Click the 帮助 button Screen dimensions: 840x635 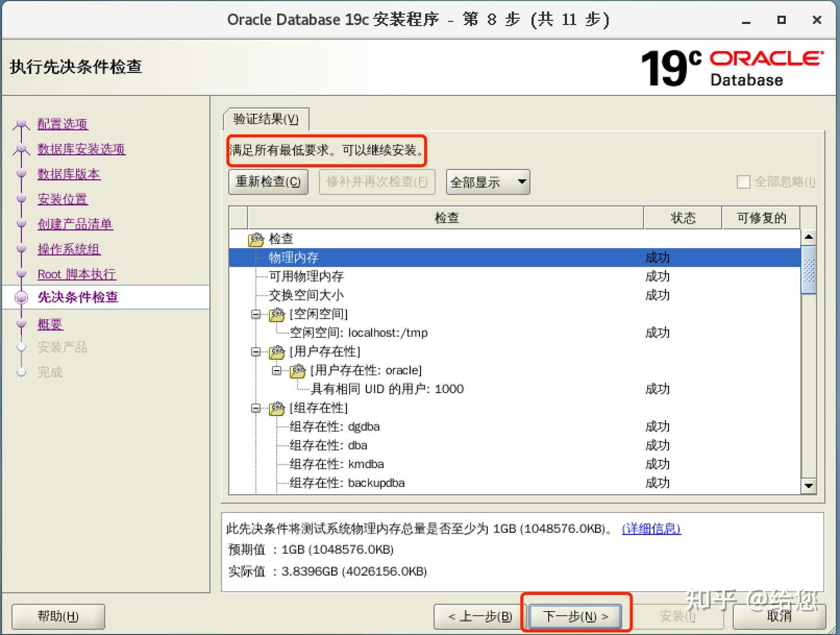[57, 616]
